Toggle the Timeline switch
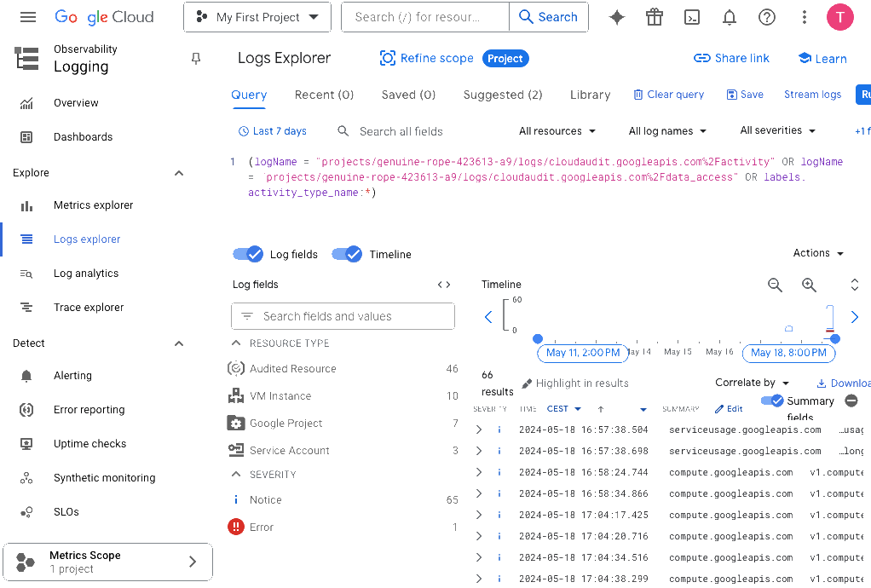 (x=347, y=254)
